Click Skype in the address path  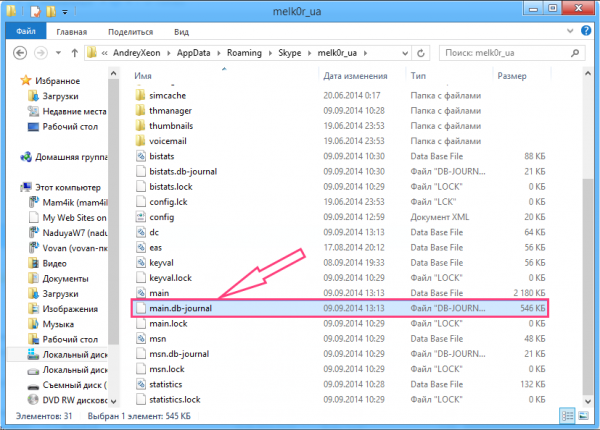[x=289, y=53]
